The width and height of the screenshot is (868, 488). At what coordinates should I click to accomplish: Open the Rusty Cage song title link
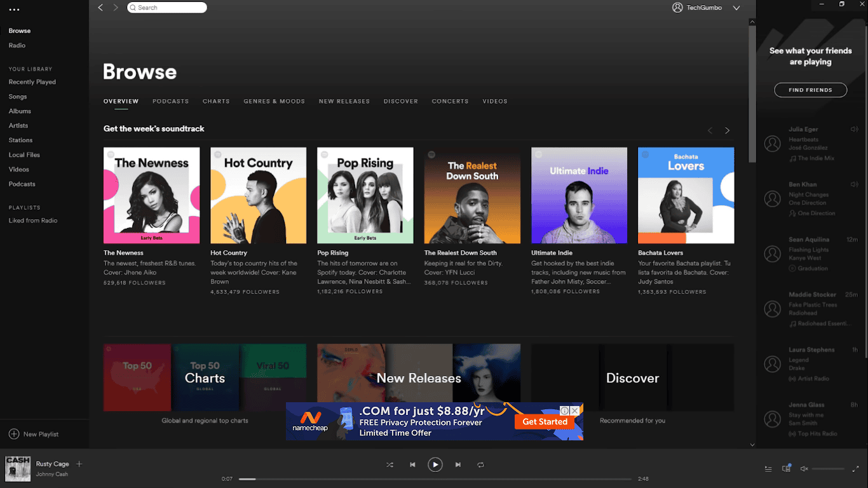point(52,464)
